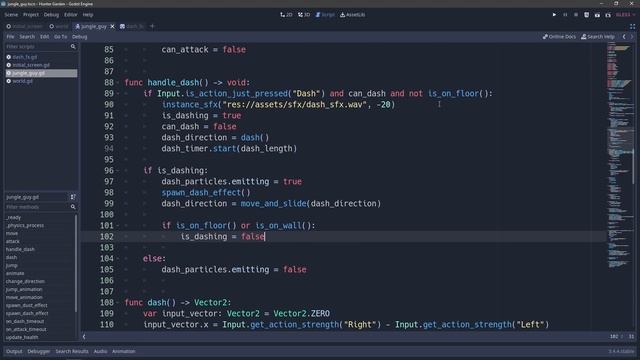Open the Editor menu
Viewport: 640px width, 360px height.
pos(70,15)
